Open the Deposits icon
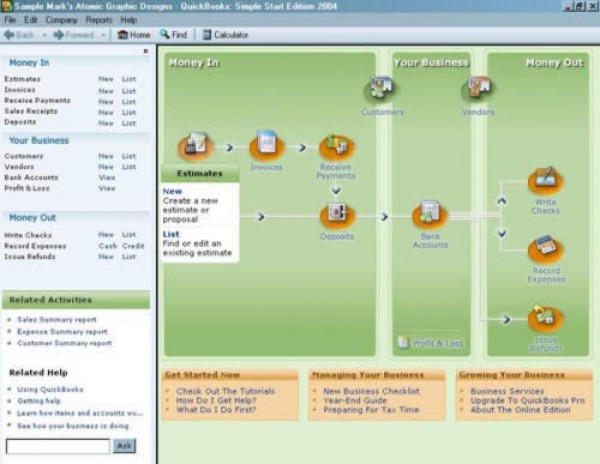600x464 pixels. (x=337, y=215)
